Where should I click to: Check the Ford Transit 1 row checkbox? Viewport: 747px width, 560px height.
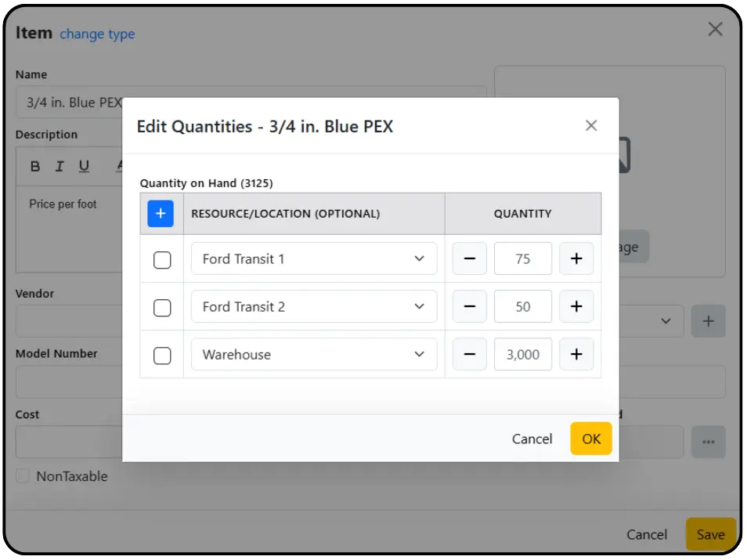pyautogui.click(x=162, y=258)
